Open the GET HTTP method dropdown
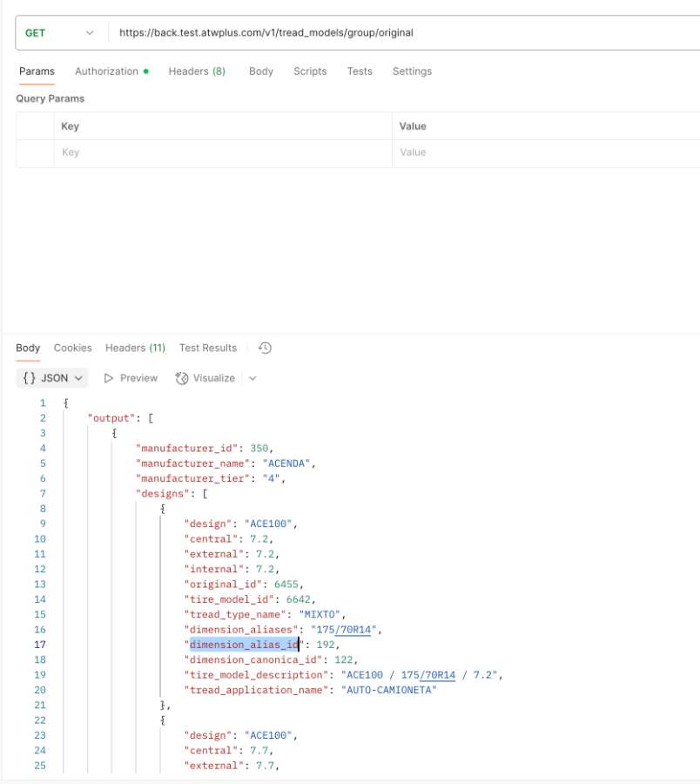The width and height of the screenshot is (700, 784). 59,33
